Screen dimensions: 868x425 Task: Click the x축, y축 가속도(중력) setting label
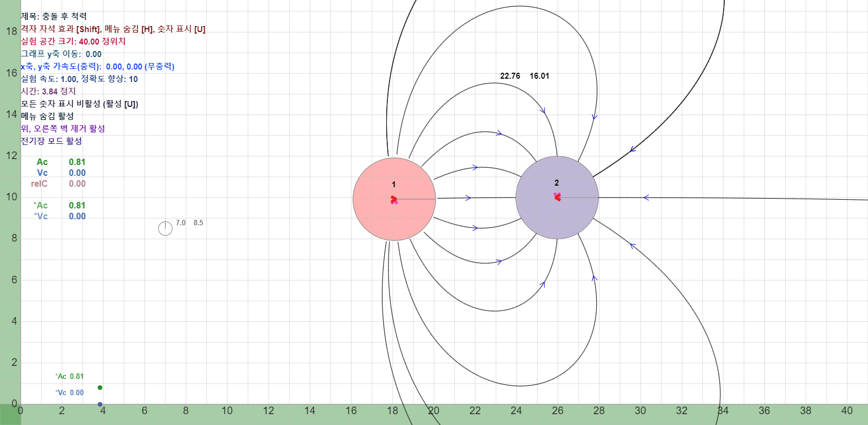[x=61, y=66]
